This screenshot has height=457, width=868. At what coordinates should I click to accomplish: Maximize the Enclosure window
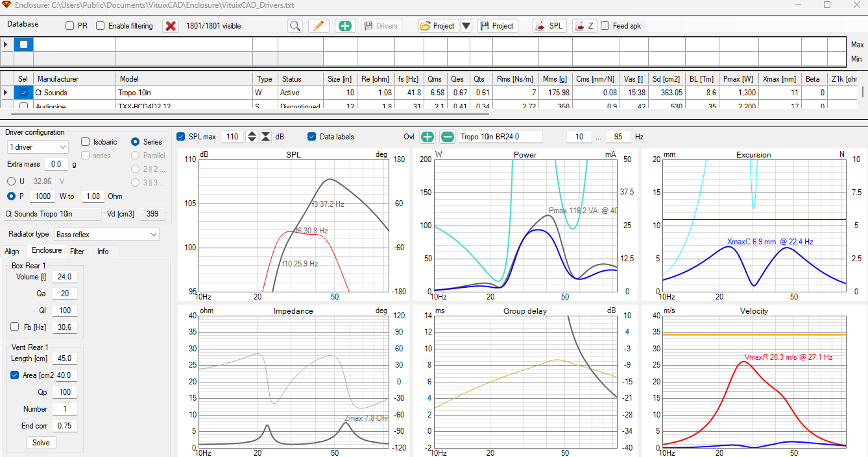[x=827, y=5]
